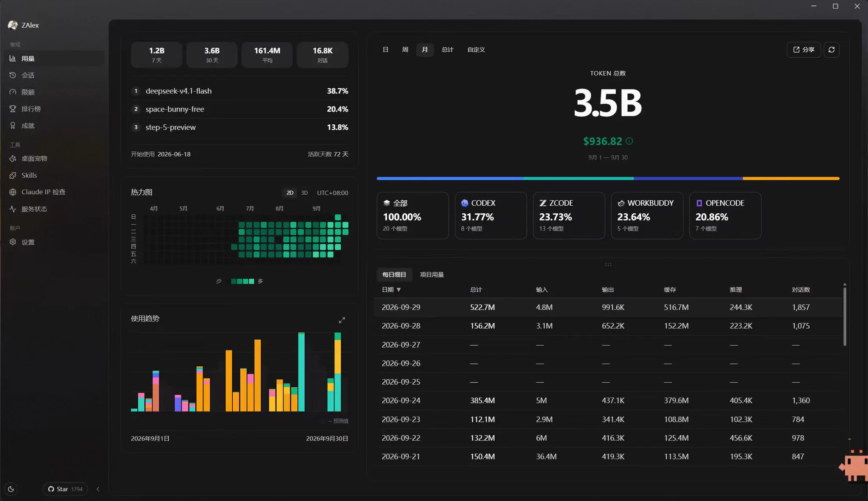Sort by the 日期 column arrow
Image resolution: width=868 pixels, height=501 pixels.
399,290
